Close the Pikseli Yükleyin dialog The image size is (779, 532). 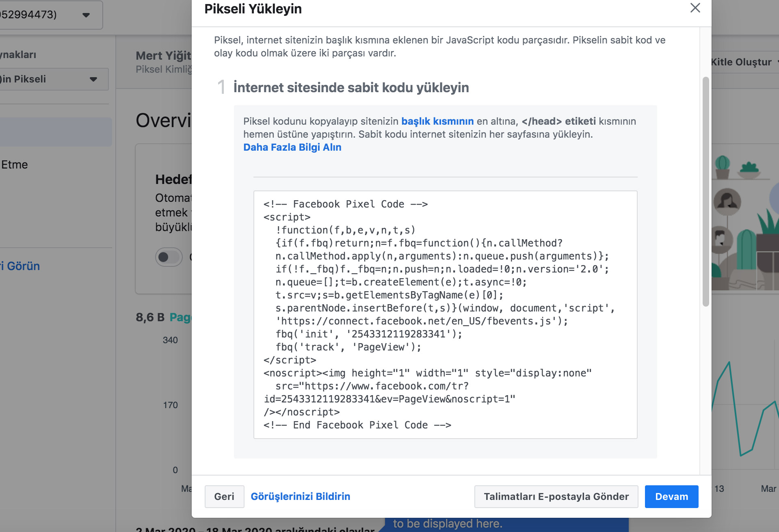pyautogui.click(x=695, y=8)
